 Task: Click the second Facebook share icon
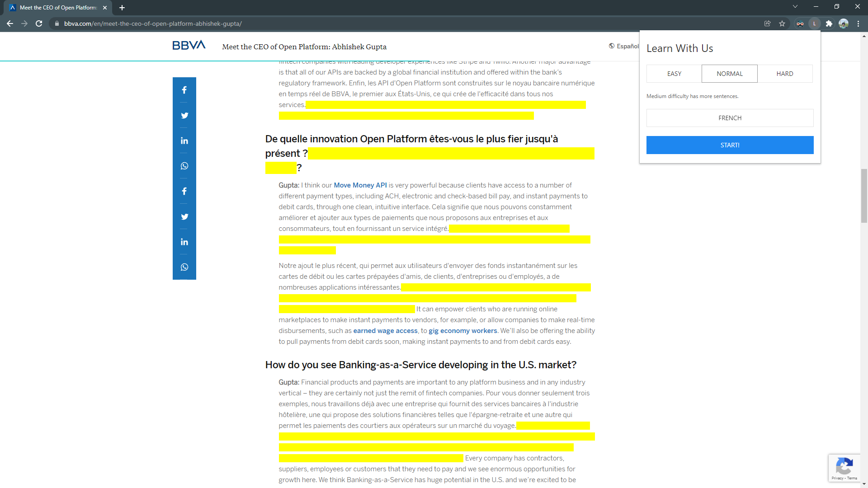184,191
